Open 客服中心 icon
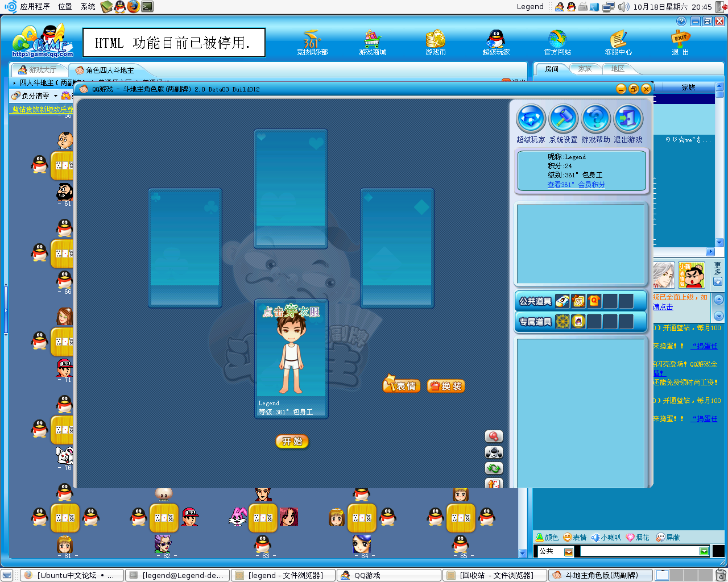The height and width of the screenshot is (582, 728). click(618, 43)
